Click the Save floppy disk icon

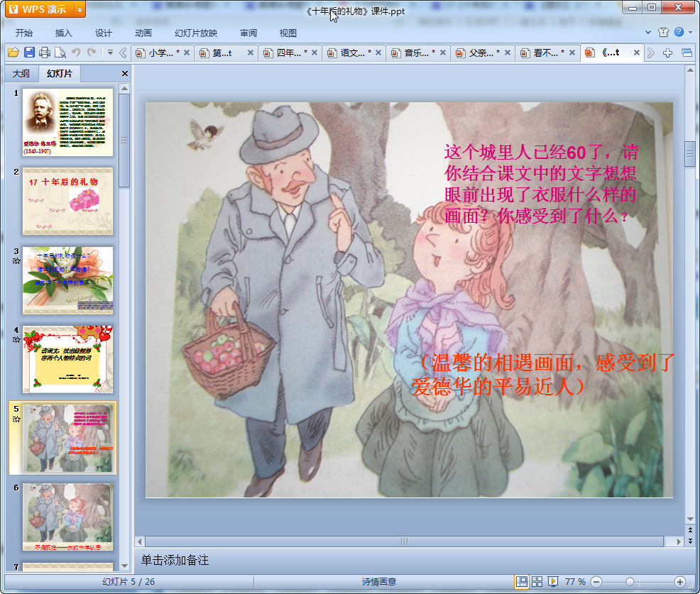[x=29, y=53]
